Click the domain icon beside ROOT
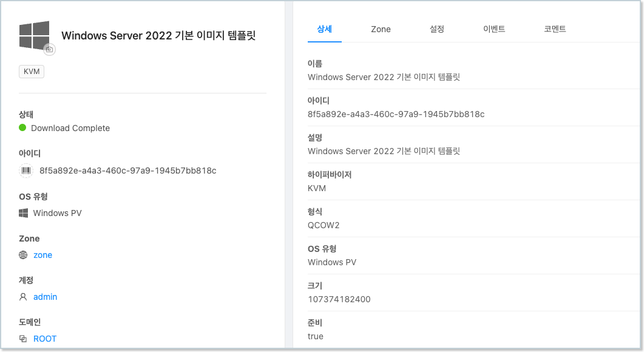Viewport: 644px width, 352px height. 24,339
